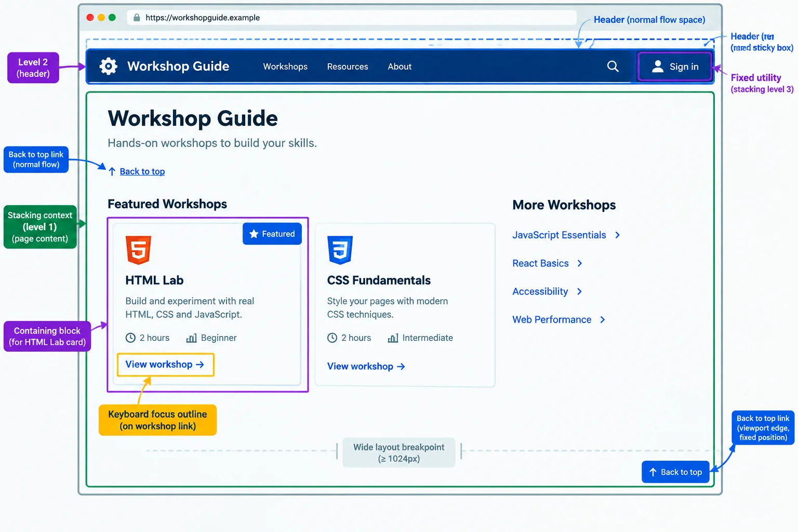
Task: Click the clock icon in HTML Lab card
Action: pos(130,338)
